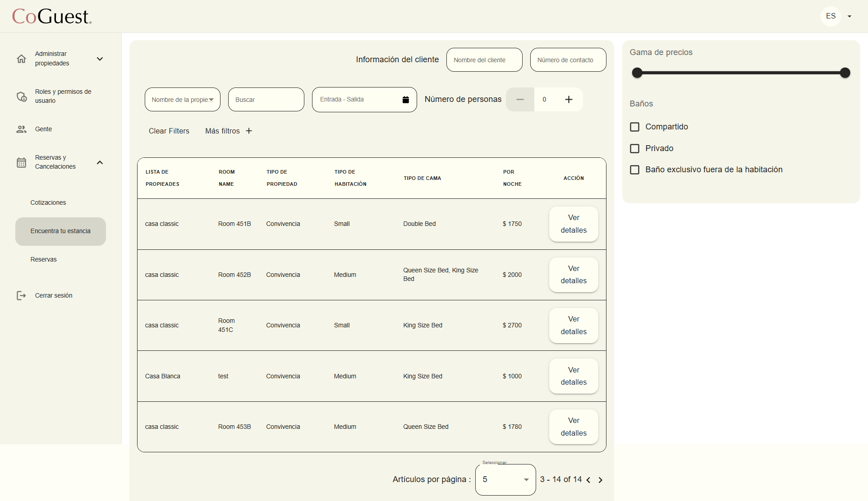Viewport: 868px width, 501px height.
Task: Open the ES language dropdown
Action: 850,17
